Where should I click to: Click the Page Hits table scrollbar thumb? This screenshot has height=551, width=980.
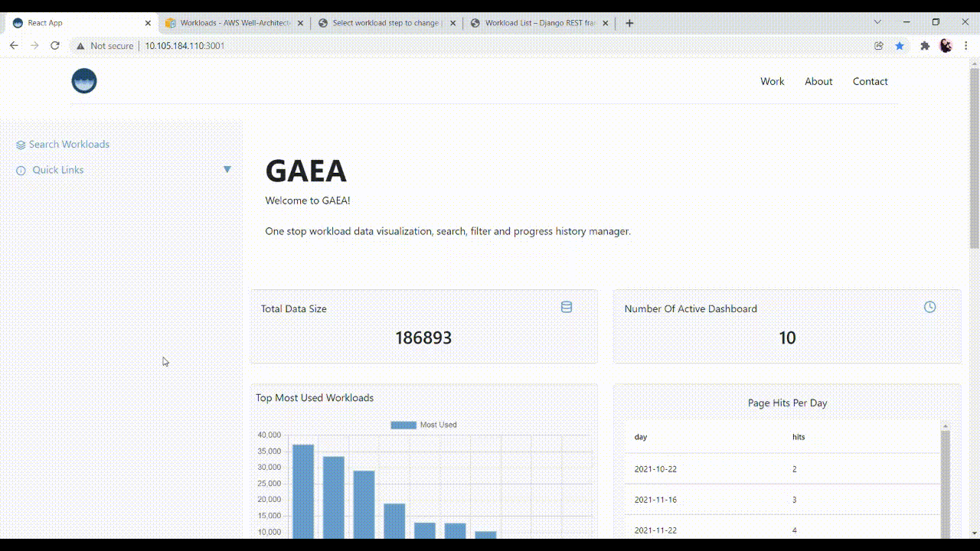click(x=946, y=486)
